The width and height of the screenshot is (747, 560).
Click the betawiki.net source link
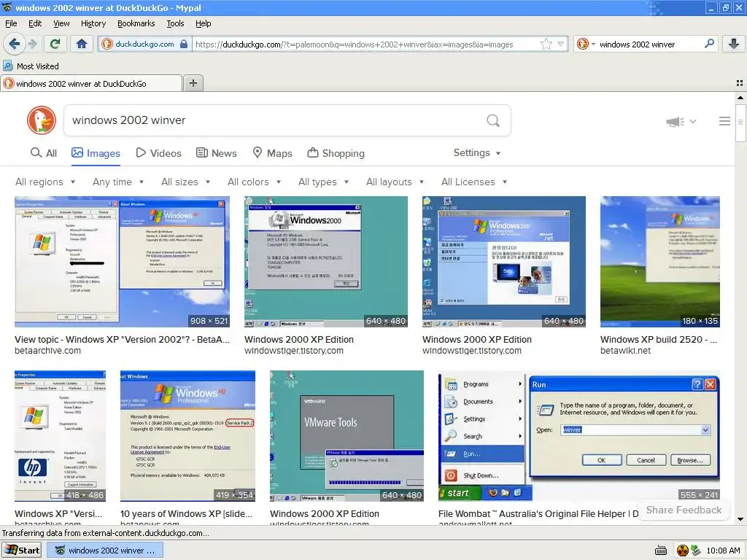[625, 351]
